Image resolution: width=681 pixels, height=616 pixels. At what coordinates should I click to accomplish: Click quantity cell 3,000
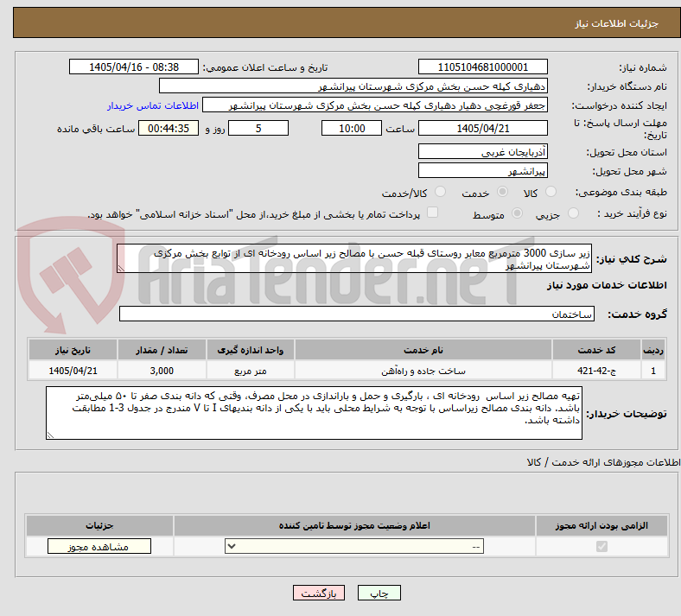pos(162,371)
